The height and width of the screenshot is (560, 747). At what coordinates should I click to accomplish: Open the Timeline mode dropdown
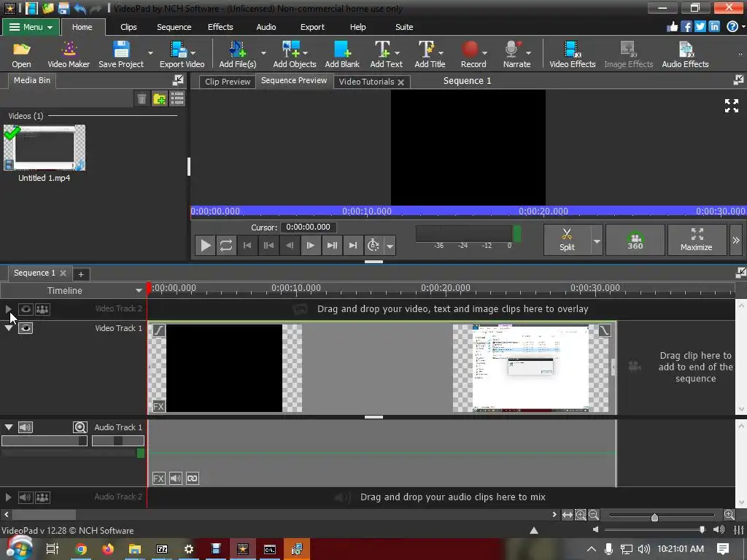click(139, 290)
